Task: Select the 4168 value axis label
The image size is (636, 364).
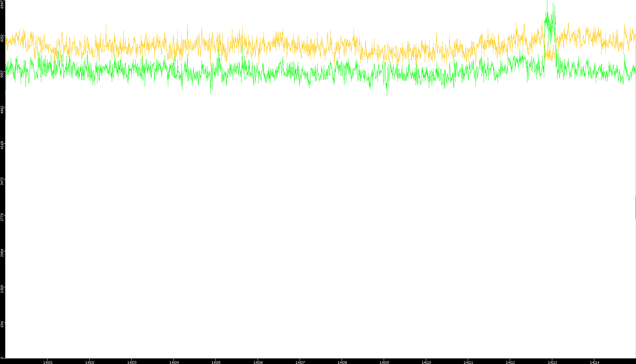Action: [x=2, y=145]
